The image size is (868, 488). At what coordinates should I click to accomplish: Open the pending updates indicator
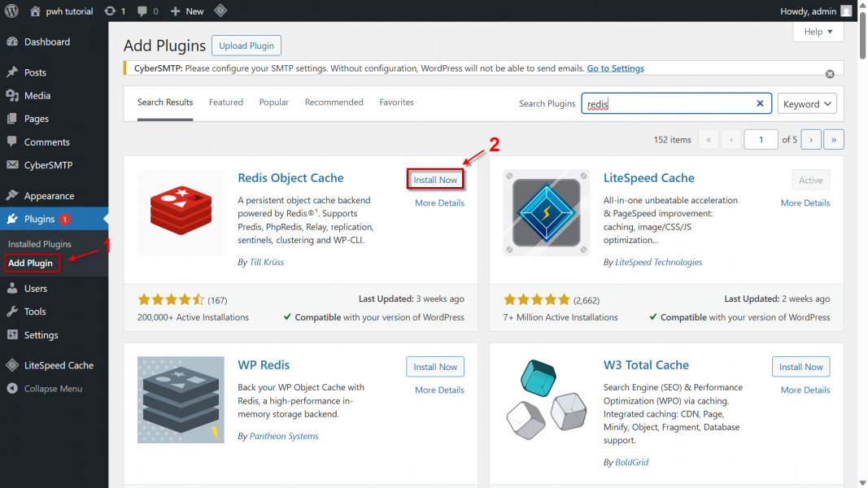tap(115, 11)
